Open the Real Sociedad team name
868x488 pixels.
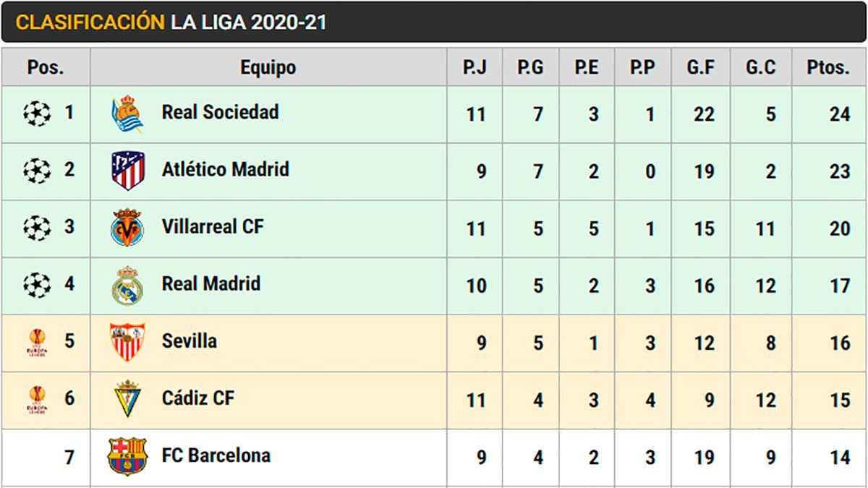[220, 112]
